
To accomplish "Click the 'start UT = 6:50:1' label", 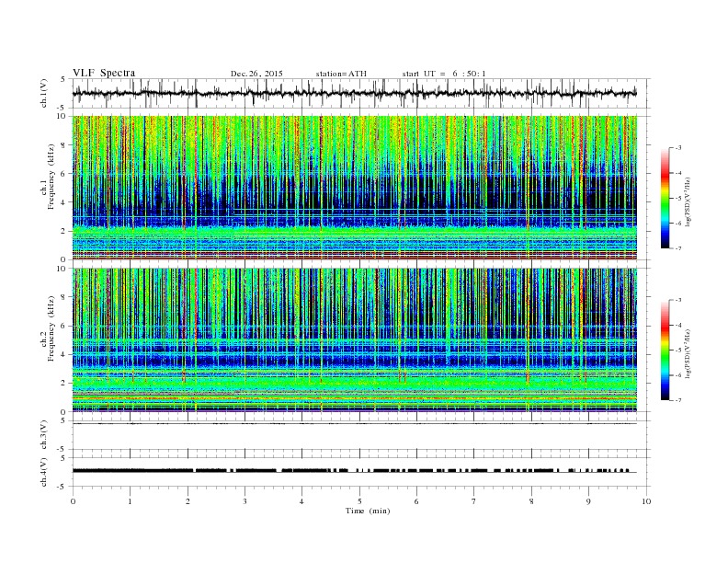I will (x=444, y=74).
